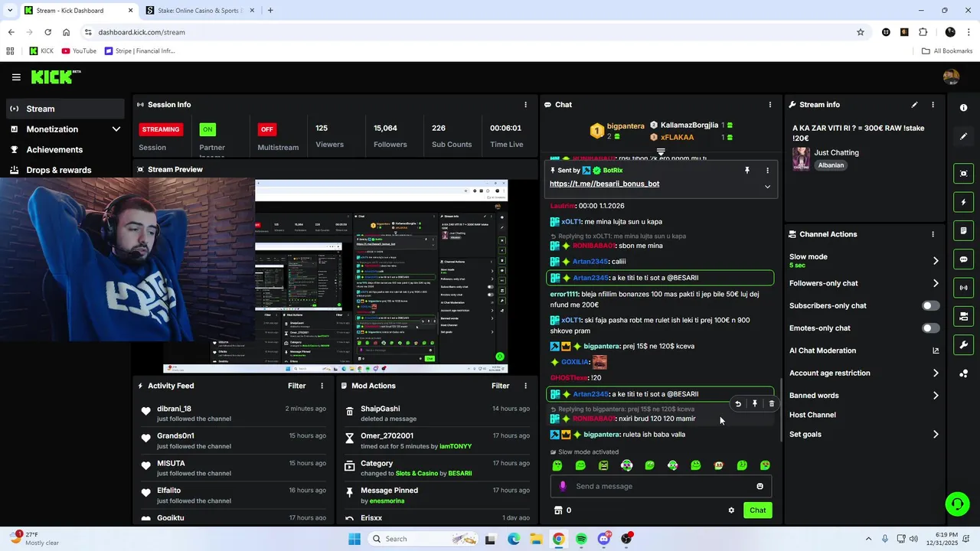Screen dimensions: 980x551
Task: Open Stream info panel three-dot options
Action: (x=933, y=105)
